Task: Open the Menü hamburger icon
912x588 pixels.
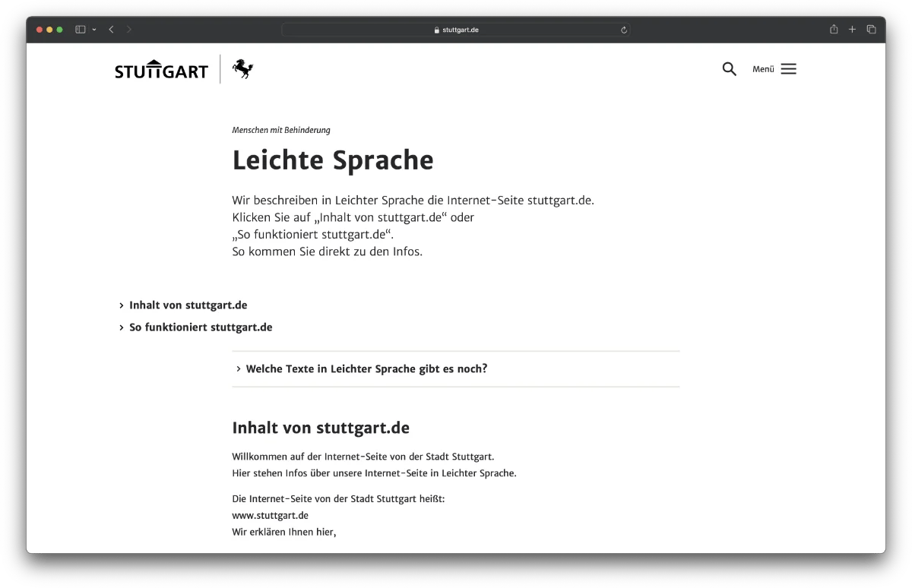Action: (789, 69)
